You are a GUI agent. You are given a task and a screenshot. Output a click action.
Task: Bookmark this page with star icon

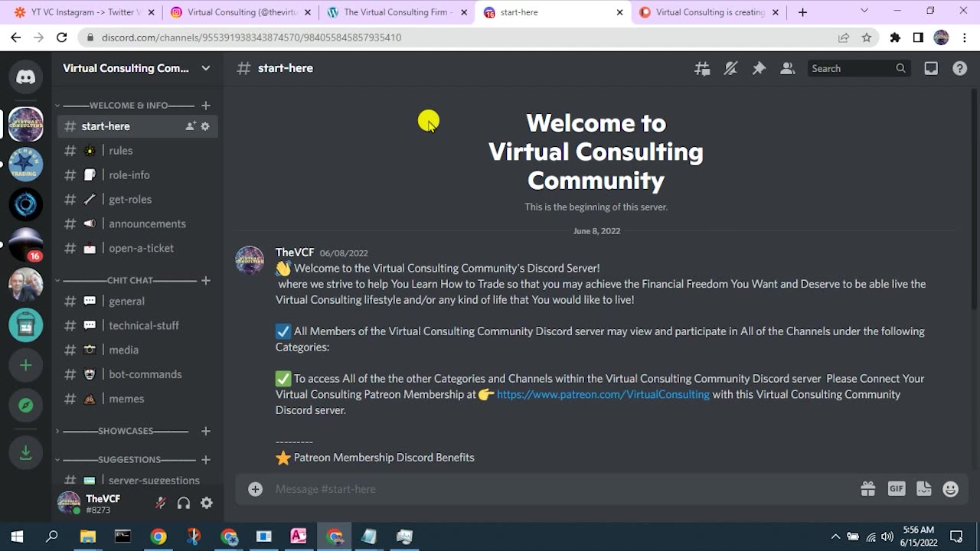867,37
